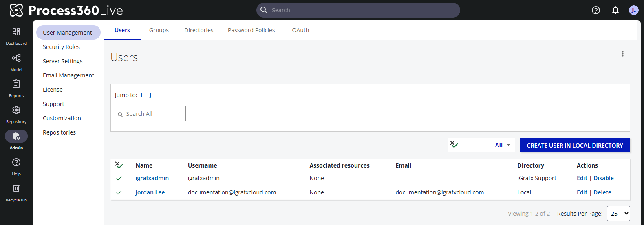Select User Management in admin menu
The width and height of the screenshot is (644, 225).
[68, 33]
